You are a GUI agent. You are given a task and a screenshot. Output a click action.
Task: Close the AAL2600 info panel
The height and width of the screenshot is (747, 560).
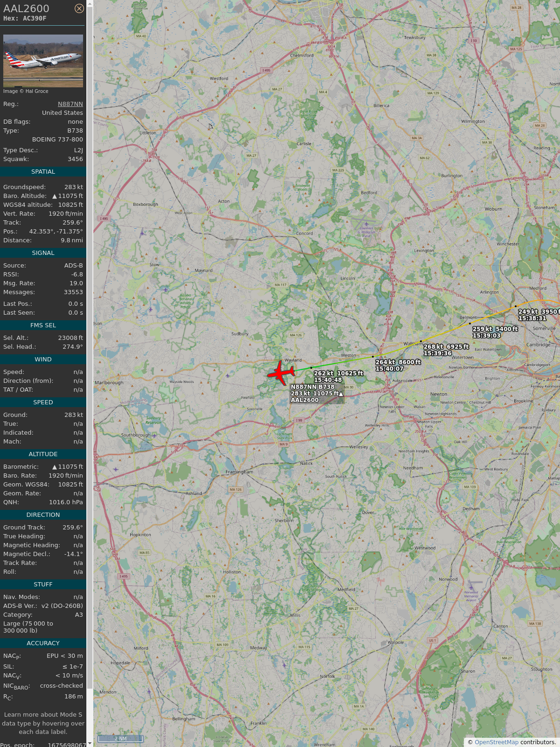click(79, 8)
